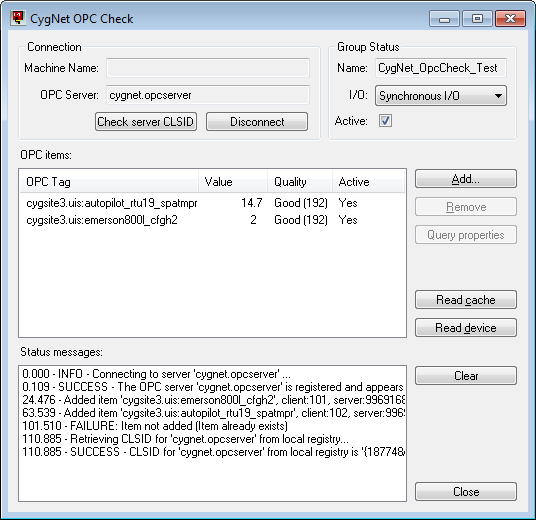Open the I/O Synchronous dropdown
This screenshot has width=536, height=520.
tap(441, 96)
